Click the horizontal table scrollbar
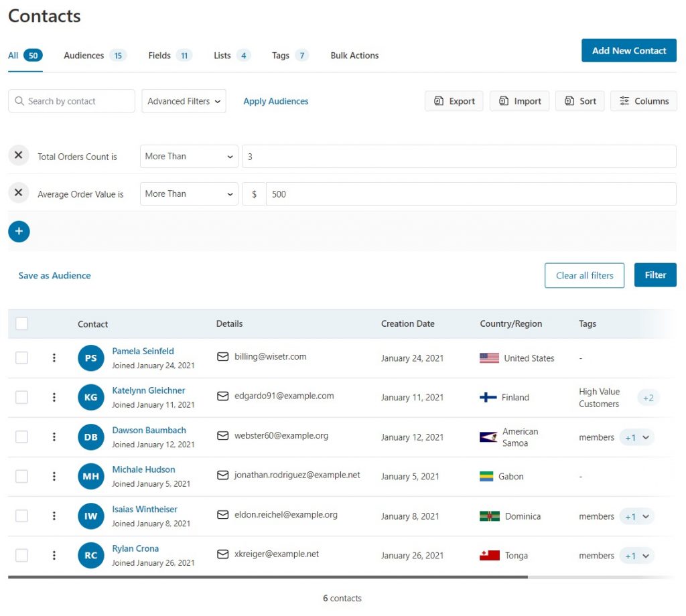The image size is (686, 616). click(x=268, y=577)
